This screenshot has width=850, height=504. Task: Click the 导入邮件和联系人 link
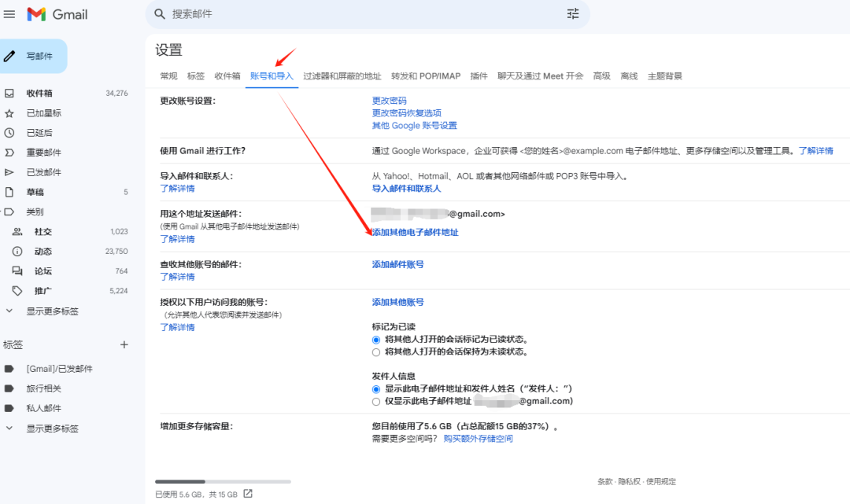point(407,189)
